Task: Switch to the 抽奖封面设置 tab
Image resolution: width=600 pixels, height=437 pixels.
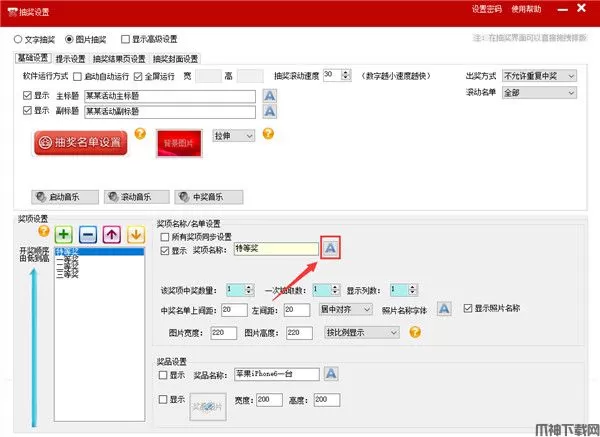Action: click(x=176, y=59)
